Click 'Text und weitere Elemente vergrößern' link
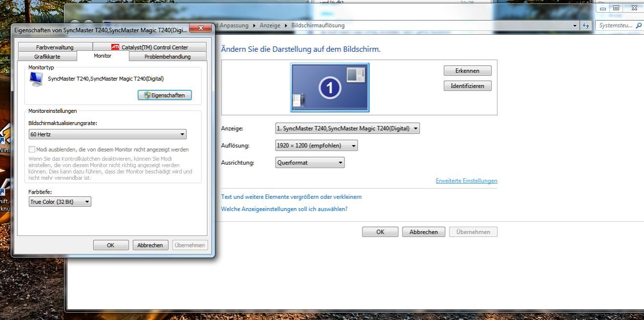 (x=291, y=197)
